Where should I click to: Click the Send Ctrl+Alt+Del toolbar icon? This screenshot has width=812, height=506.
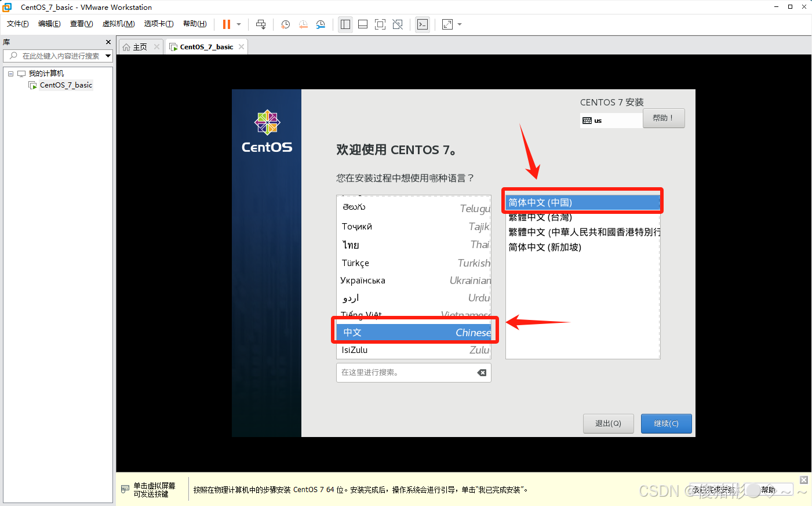pyautogui.click(x=261, y=24)
